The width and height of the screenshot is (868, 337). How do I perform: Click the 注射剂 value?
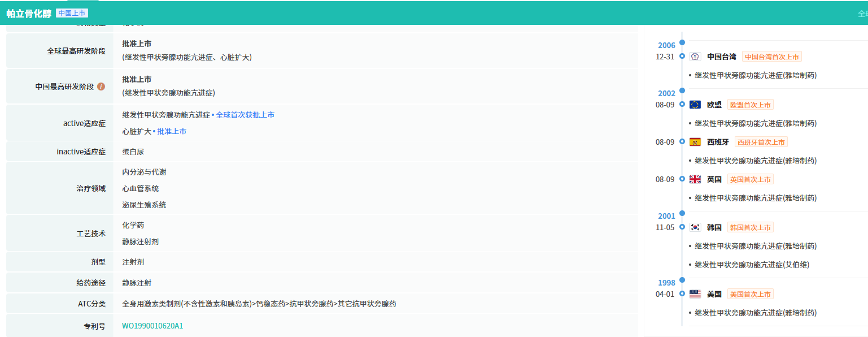tap(133, 262)
